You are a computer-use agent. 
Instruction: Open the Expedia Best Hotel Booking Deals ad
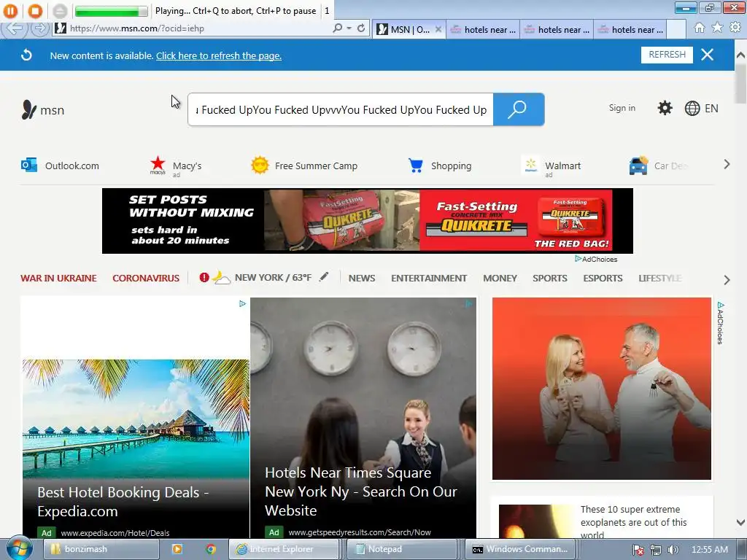click(136, 418)
